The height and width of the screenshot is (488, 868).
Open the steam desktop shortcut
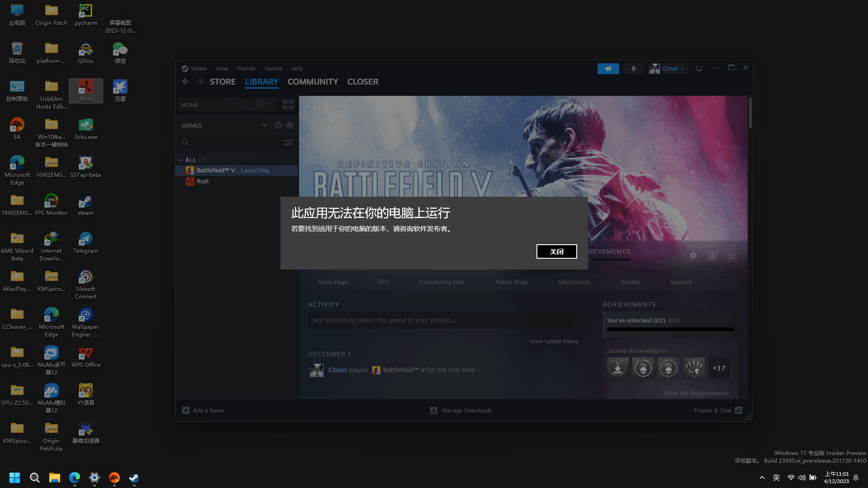click(x=85, y=205)
